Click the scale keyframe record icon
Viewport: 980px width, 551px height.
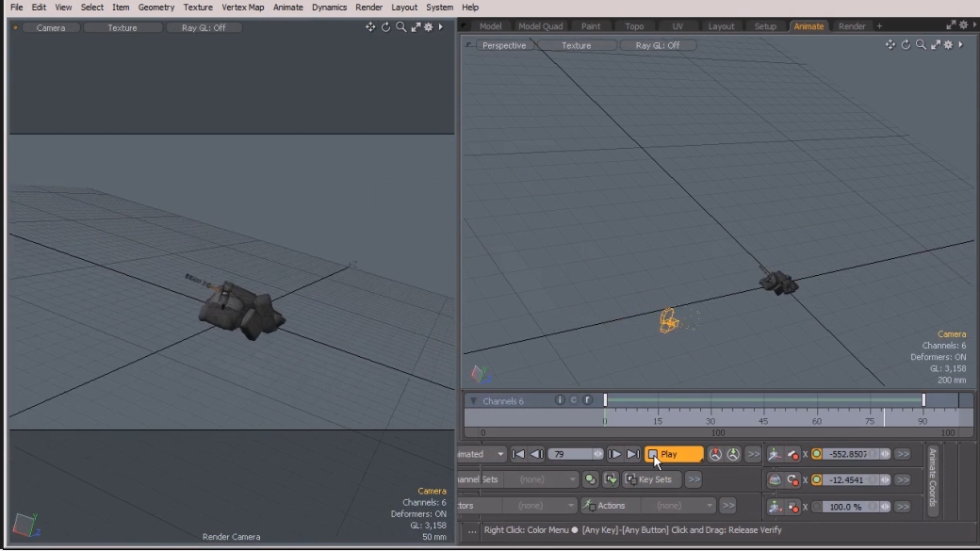click(792, 507)
